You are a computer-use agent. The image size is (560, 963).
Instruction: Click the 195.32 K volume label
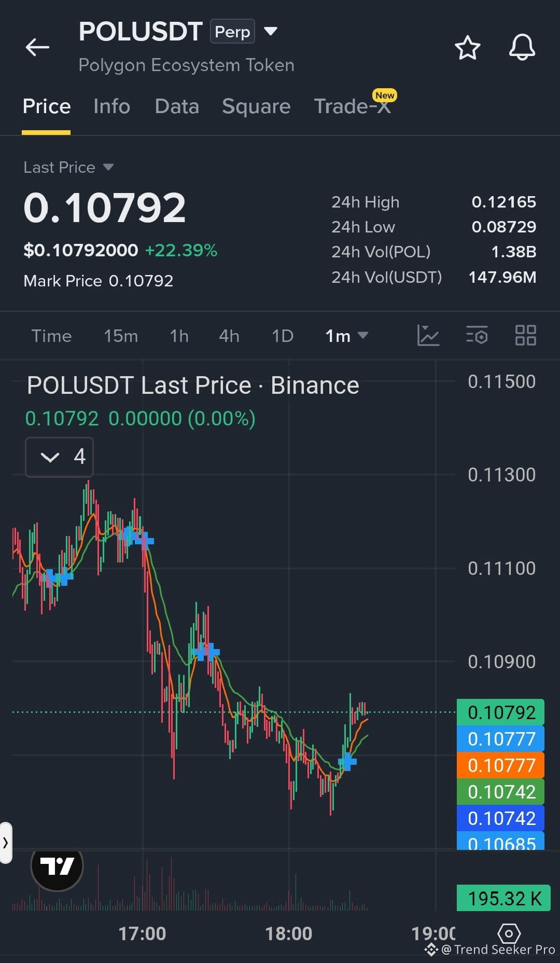[x=503, y=898]
